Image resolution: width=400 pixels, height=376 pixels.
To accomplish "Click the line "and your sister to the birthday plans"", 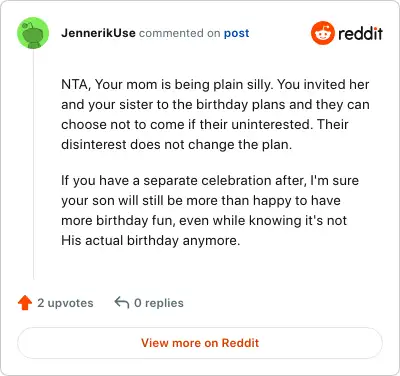I will click(x=215, y=104).
